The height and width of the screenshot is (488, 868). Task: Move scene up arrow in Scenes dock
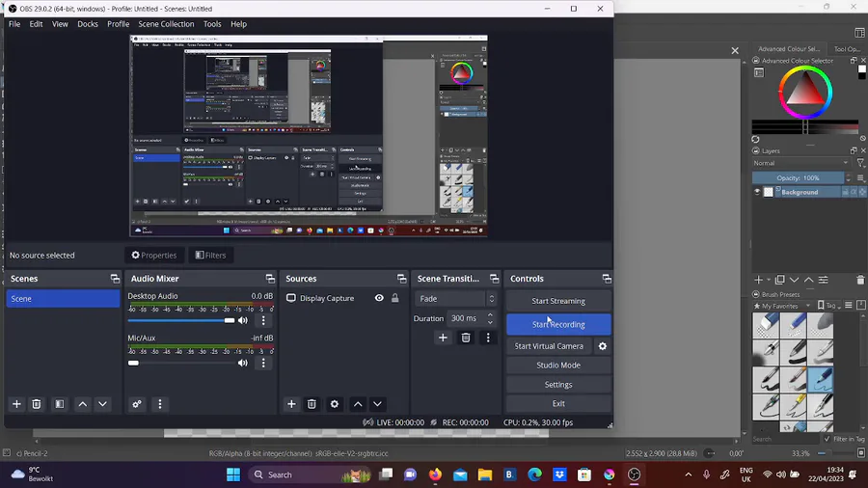[x=83, y=404]
